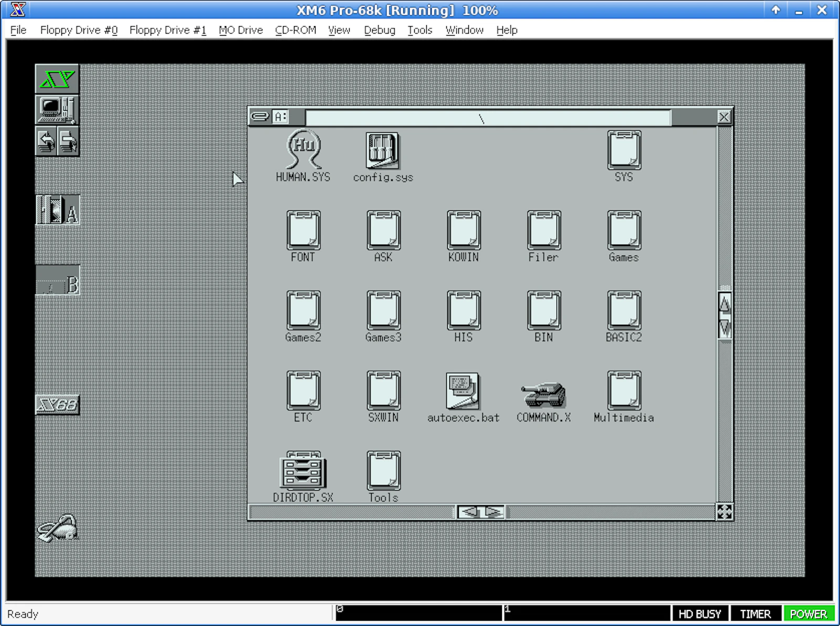Viewport: 840px width, 626px height.
Task: Open the ETC folder
Action: coord(303,391)
